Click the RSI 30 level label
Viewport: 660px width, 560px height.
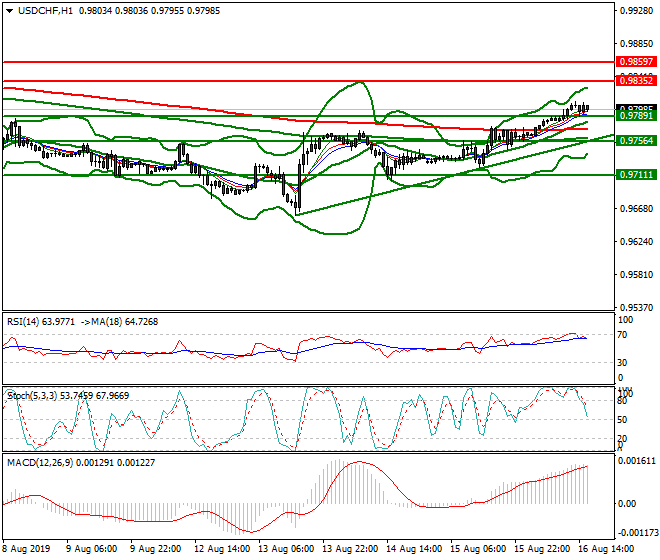(623, 363)
